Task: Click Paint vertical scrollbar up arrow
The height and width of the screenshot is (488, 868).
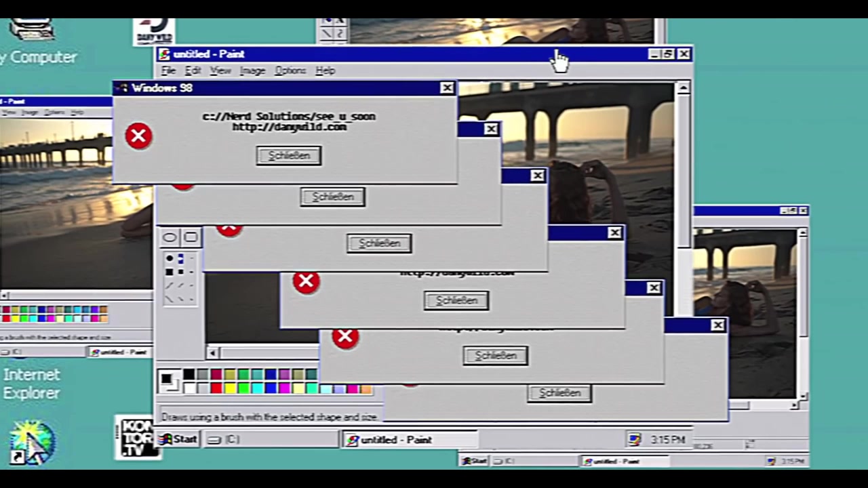Action: coord(683,88)
